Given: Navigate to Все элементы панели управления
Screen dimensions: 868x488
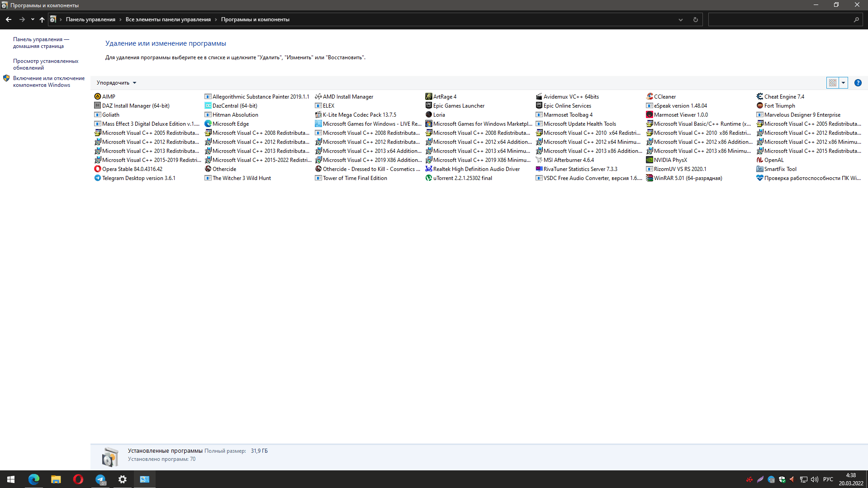Looking at the screenshot, I should pyautogui.click(x=168, y=19).
